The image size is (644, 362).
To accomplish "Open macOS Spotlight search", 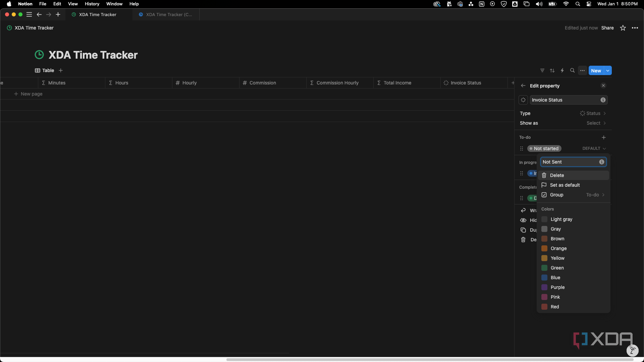I will point(578,4).
